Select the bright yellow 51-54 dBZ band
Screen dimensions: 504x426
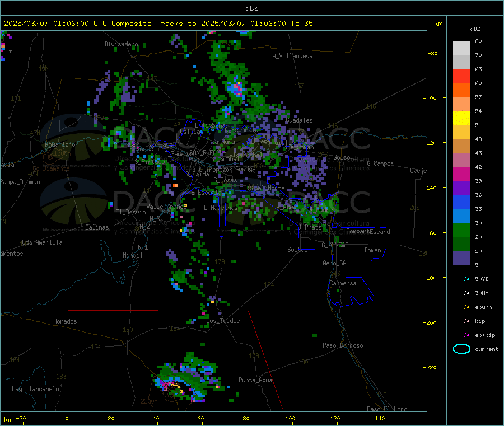tap(461, 118)
